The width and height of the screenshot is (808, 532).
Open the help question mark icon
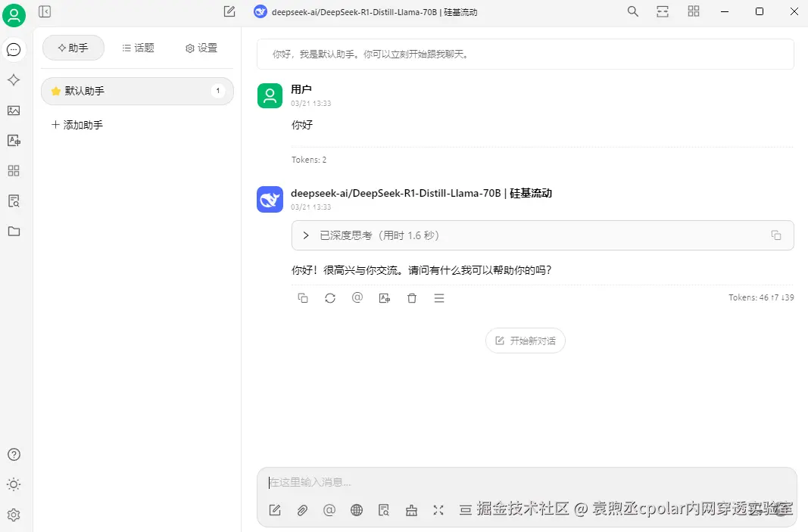14,454
